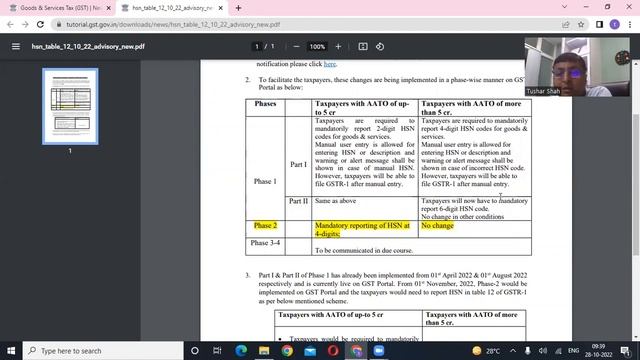This screenshot has height=360, width=640.
Task: Select page 1 thumbnail in sidebar
Action: 70,106
